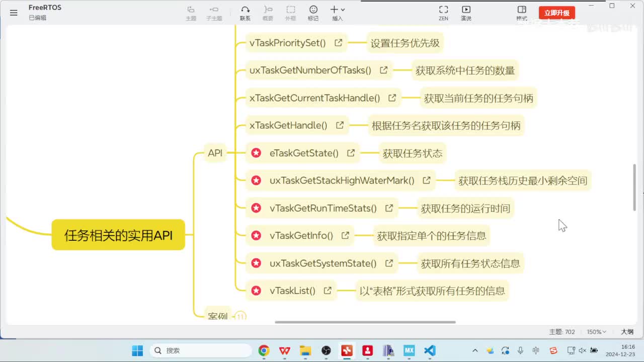Click the horizontal scrollbar thumb

click(365, 322)
